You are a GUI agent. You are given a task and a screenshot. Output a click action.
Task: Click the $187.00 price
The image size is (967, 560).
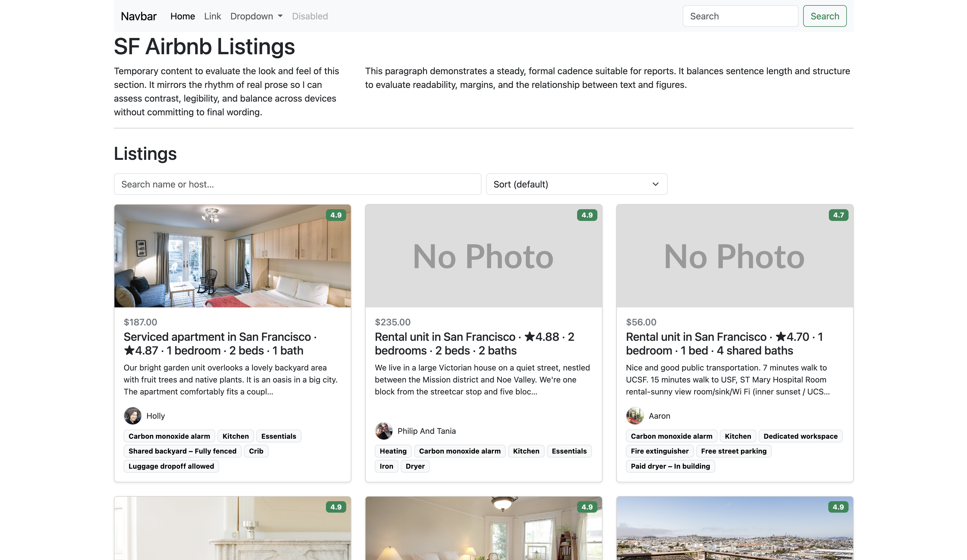tap(140, 322)
